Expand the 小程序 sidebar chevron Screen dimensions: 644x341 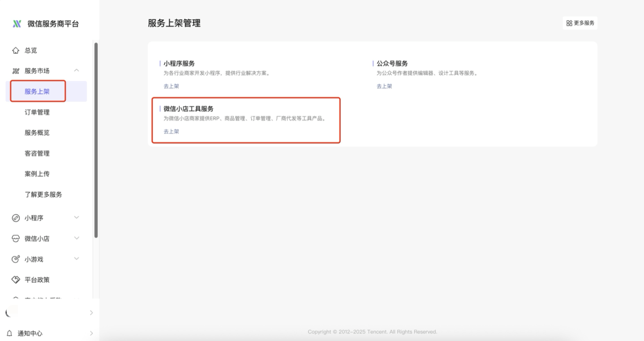(77, 217)
